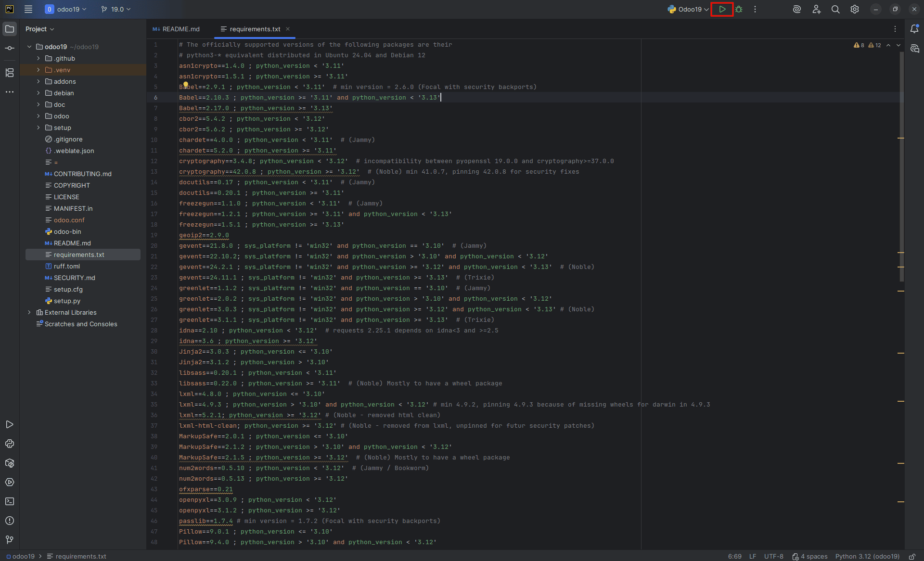The height and width of the screenshot is (561, 924).
Task: Click the 8 warnings indicator
Action: [x=859, y=45]
